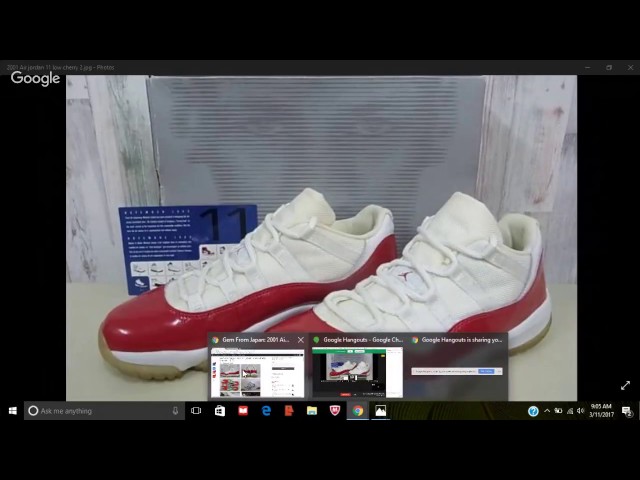This screenshot has width=640, height=480.
Task: Click the Photos app taskbar icon
Action: pos(380,411)
